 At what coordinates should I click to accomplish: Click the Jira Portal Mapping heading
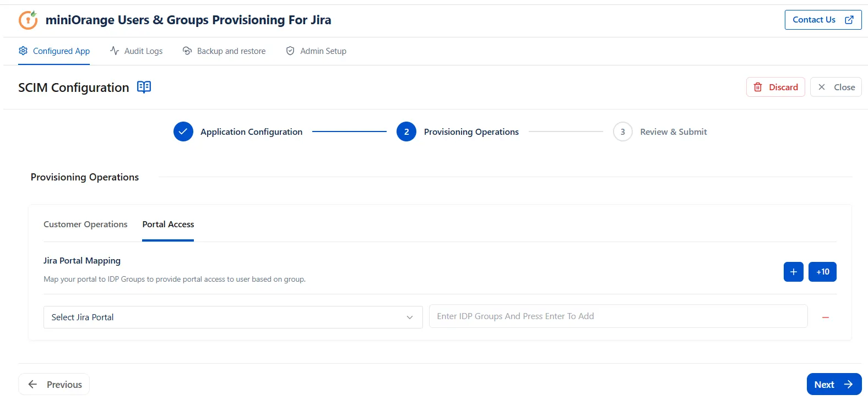(82, 261)
